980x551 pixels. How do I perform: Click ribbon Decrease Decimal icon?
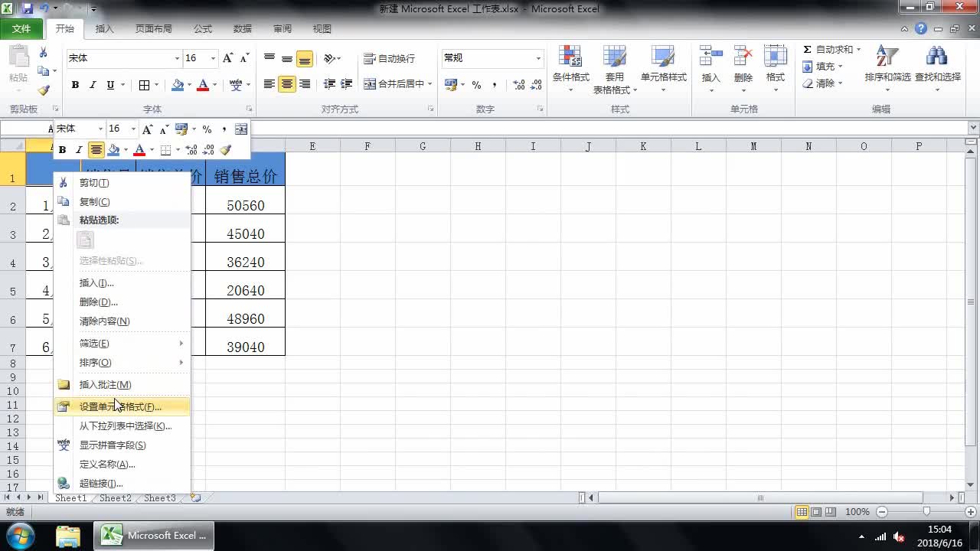(536, 85)
